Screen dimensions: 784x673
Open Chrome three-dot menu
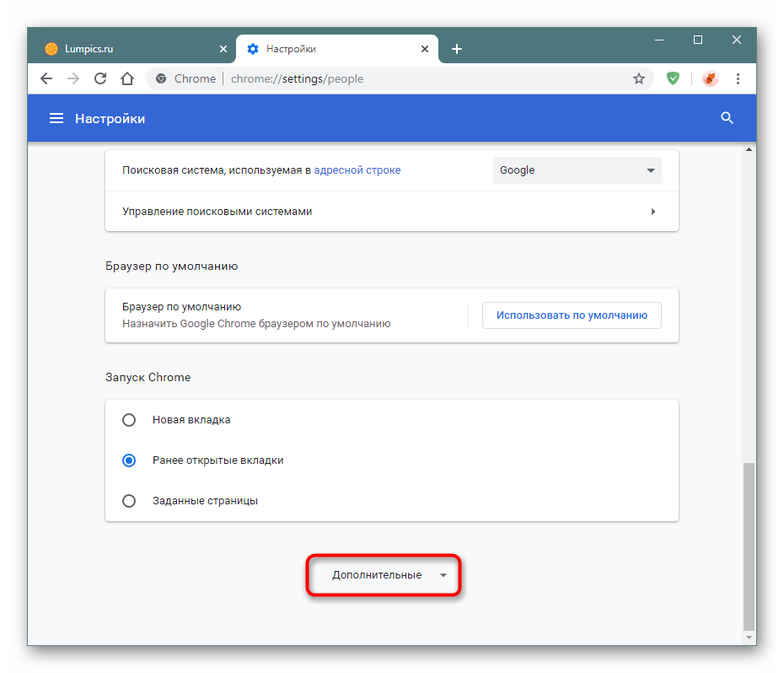tap(738, 78)
